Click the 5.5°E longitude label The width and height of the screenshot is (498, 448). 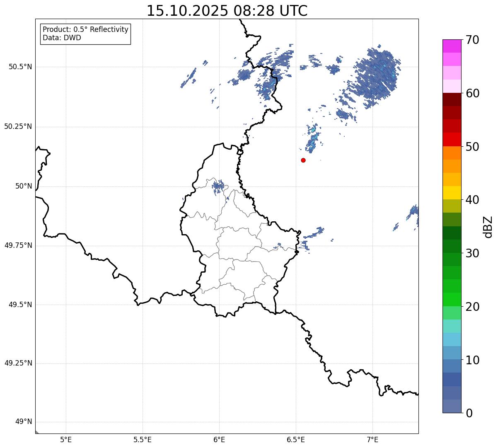click(143, 440)
